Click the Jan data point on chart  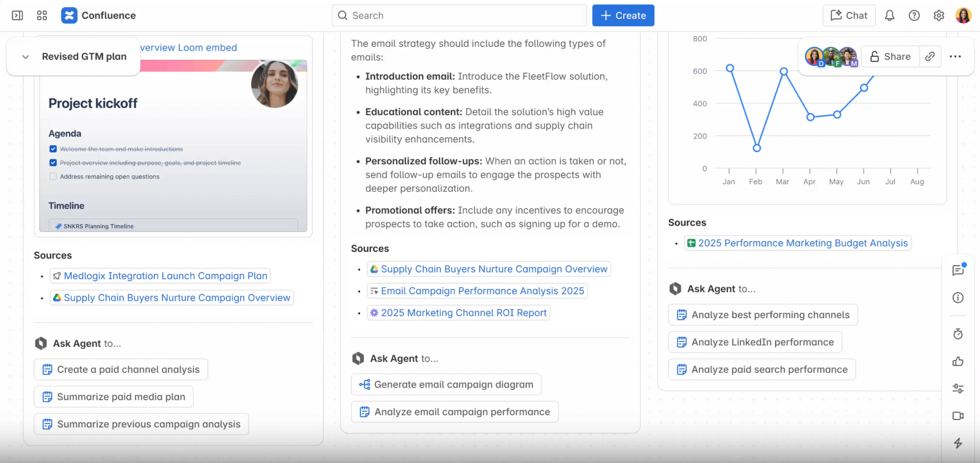coord(730,68)
